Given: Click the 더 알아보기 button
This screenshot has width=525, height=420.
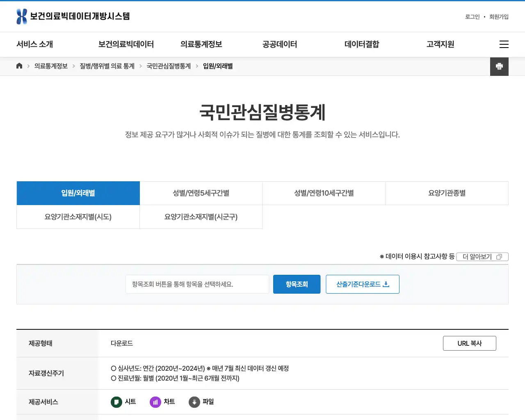Looking at the screenshot, I should click(482, 257).
